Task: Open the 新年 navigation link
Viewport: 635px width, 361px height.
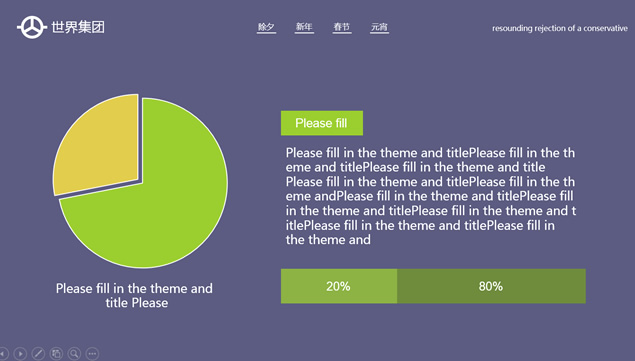Action: [304, 27]
